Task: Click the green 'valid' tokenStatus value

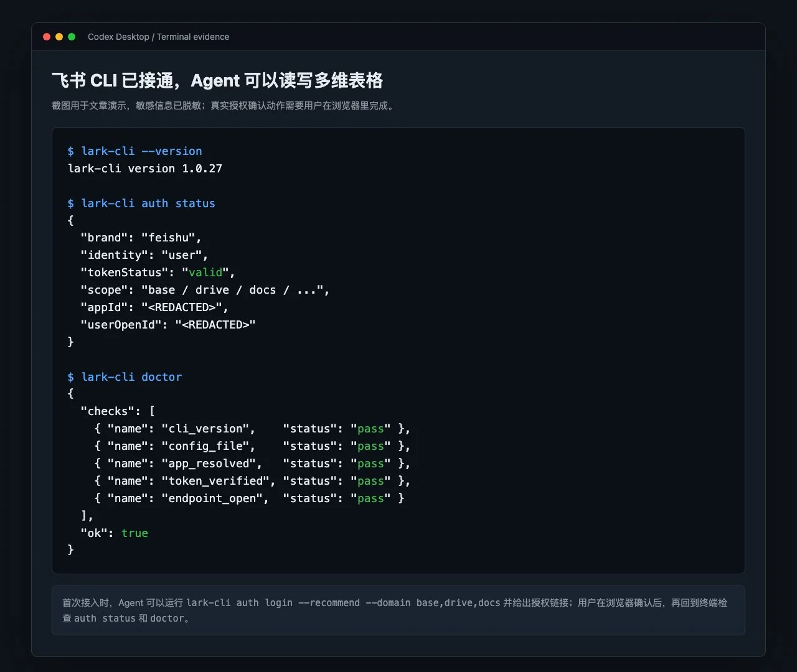Action: coord(205,273)
